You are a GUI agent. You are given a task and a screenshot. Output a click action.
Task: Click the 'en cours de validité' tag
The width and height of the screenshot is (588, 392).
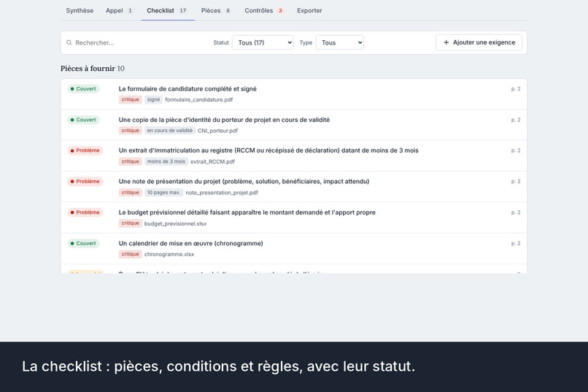(x=169, y=131)
